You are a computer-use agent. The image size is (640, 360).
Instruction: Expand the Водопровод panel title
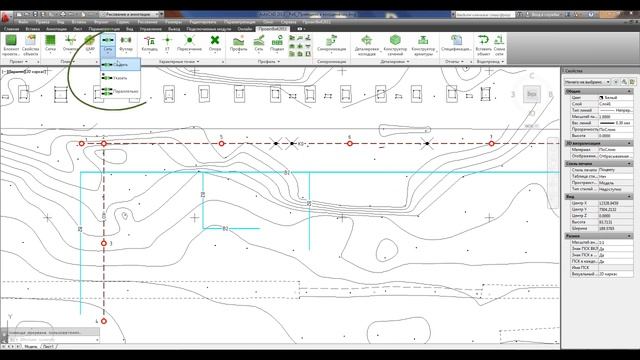click(x=490, y=62)
